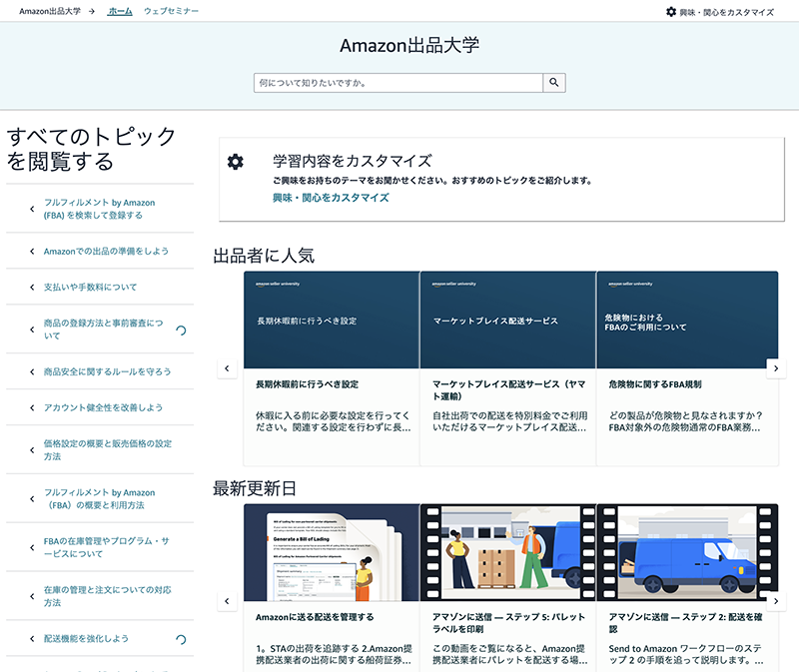This screenshot has width=799, height=672.
Task: Expand FBAの在庫管理やプログラム・サービスについて chevron
Action: pos(32,548)
